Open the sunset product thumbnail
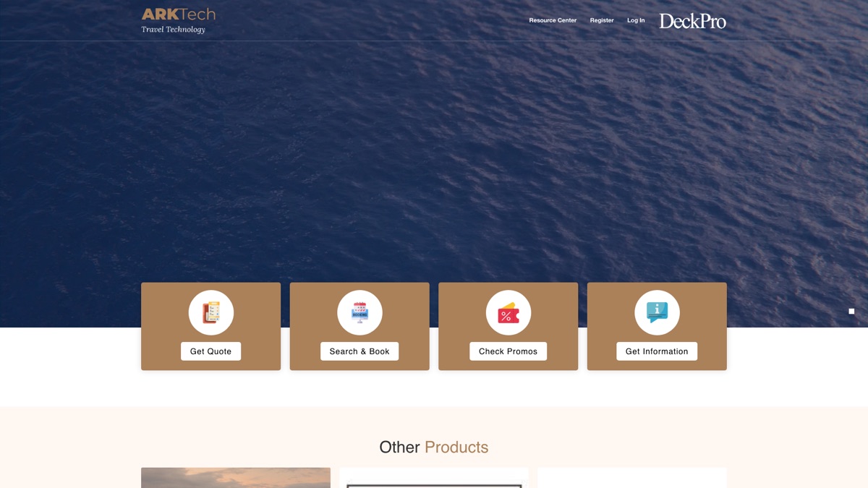This screenshot has width=868, height=488. coord(236,478)
